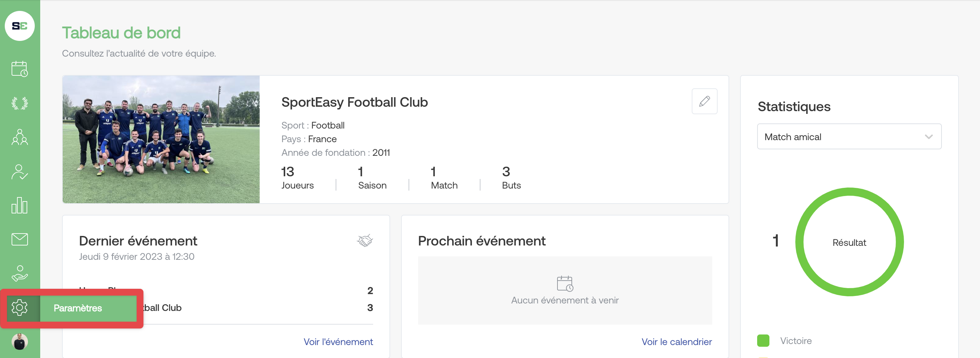Open the user profile avatar

coord(20,342)
